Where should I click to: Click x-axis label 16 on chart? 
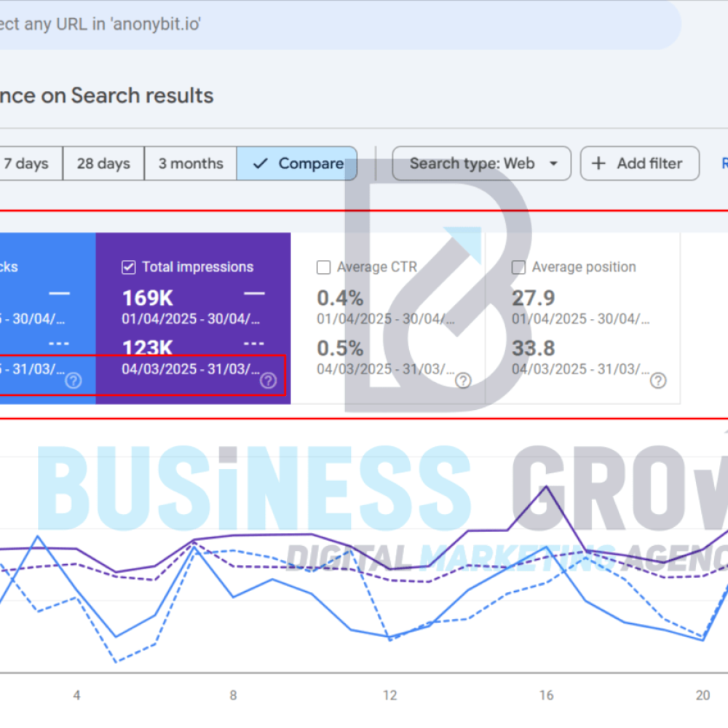point(547,695)
